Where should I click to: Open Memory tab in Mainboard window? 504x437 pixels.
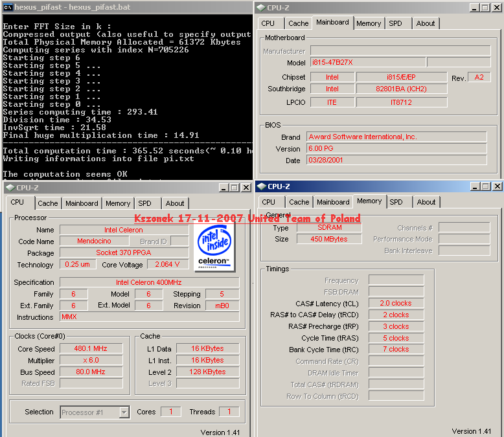369,23
